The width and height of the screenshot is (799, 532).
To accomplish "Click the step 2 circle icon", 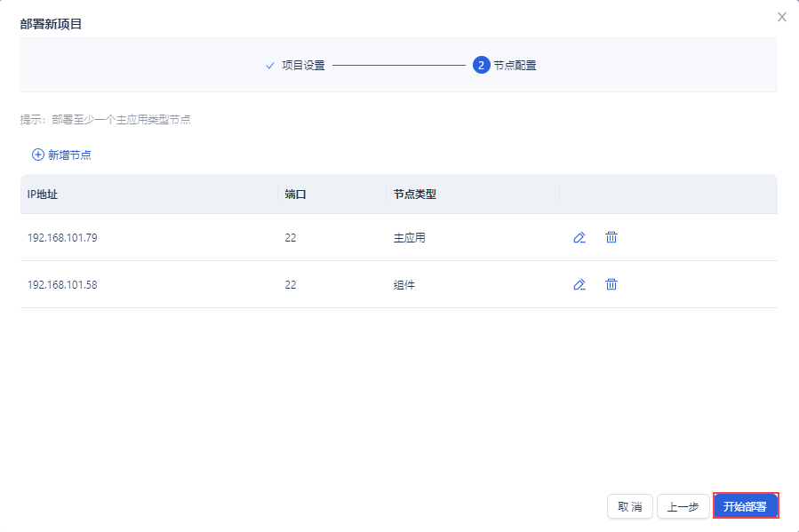I will (482, 65).
